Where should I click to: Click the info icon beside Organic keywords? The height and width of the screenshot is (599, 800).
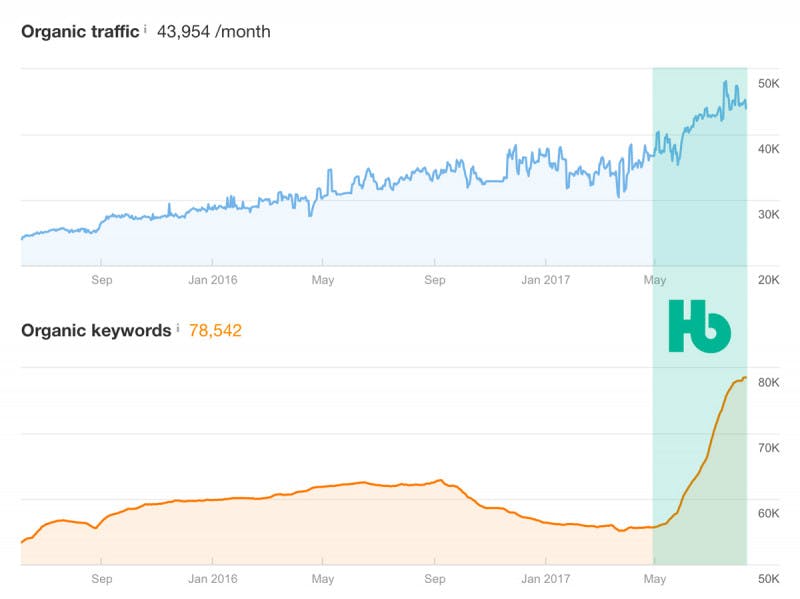coord(178,328)
